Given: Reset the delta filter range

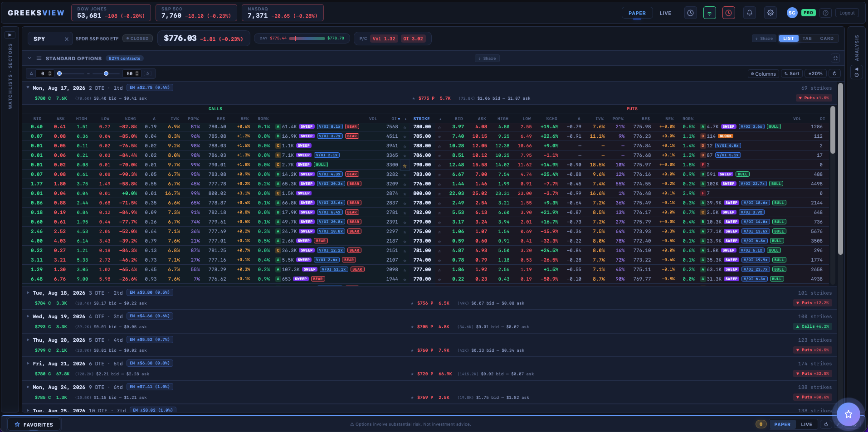Looking at the screenshot, I should click(147, 73).
